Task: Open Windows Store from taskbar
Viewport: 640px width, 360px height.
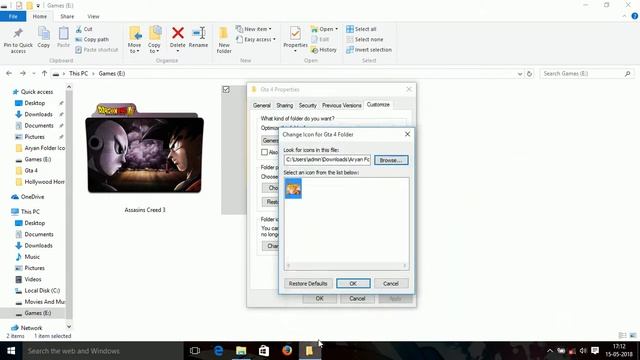Action: pos(264,351)
